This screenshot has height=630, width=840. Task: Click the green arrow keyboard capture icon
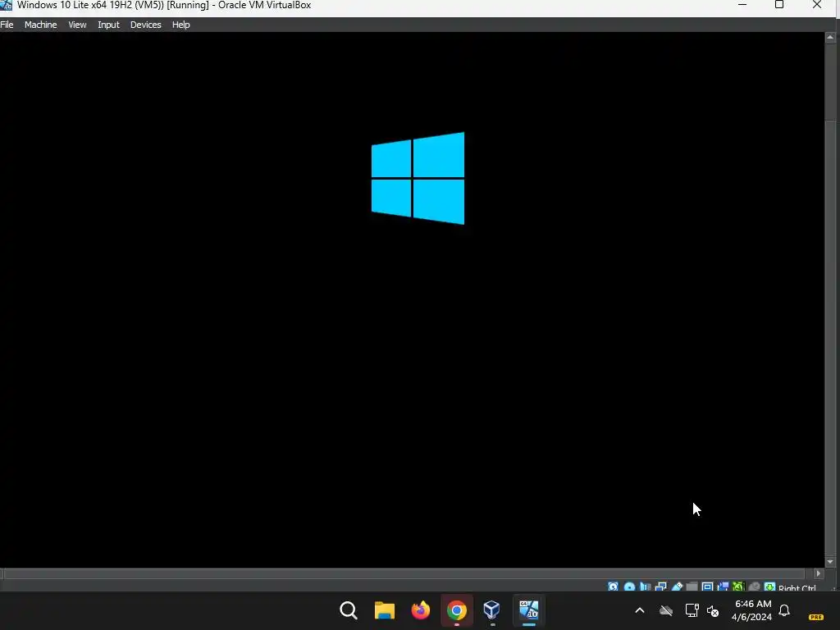tap(769, 587)
